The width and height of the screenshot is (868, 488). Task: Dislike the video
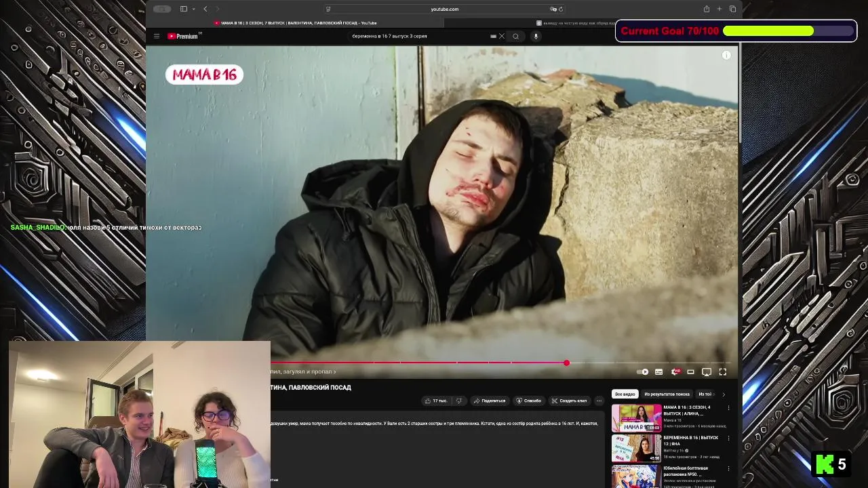459,401
